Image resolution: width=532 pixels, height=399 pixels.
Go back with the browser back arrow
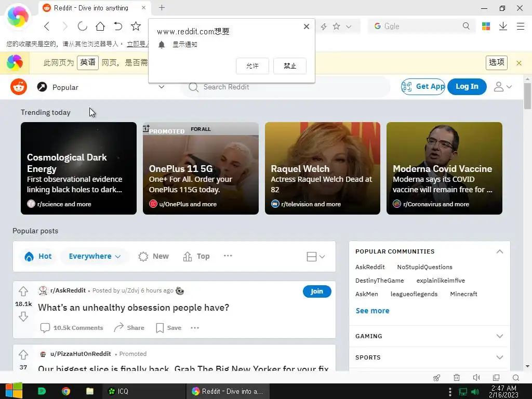point(47,26)
